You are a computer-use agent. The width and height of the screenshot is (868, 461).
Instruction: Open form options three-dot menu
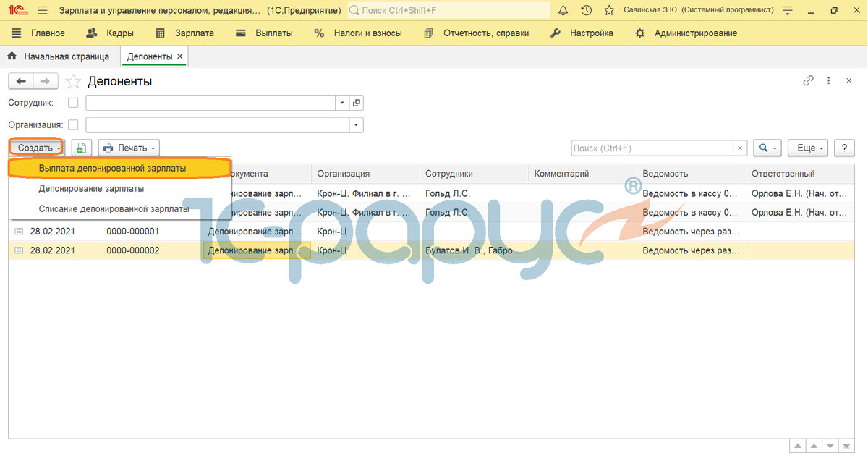tap(829, 81)
